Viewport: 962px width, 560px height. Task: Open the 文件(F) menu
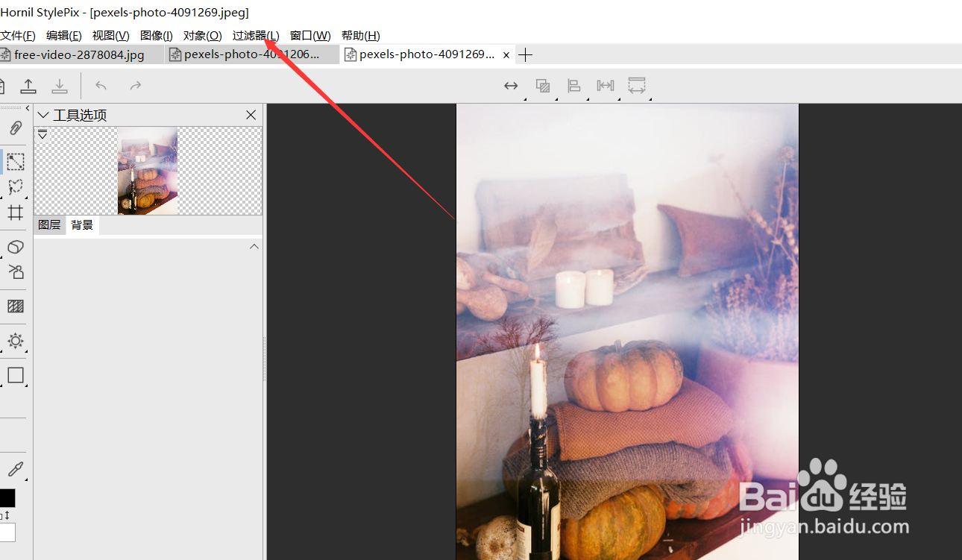[18, 36]
